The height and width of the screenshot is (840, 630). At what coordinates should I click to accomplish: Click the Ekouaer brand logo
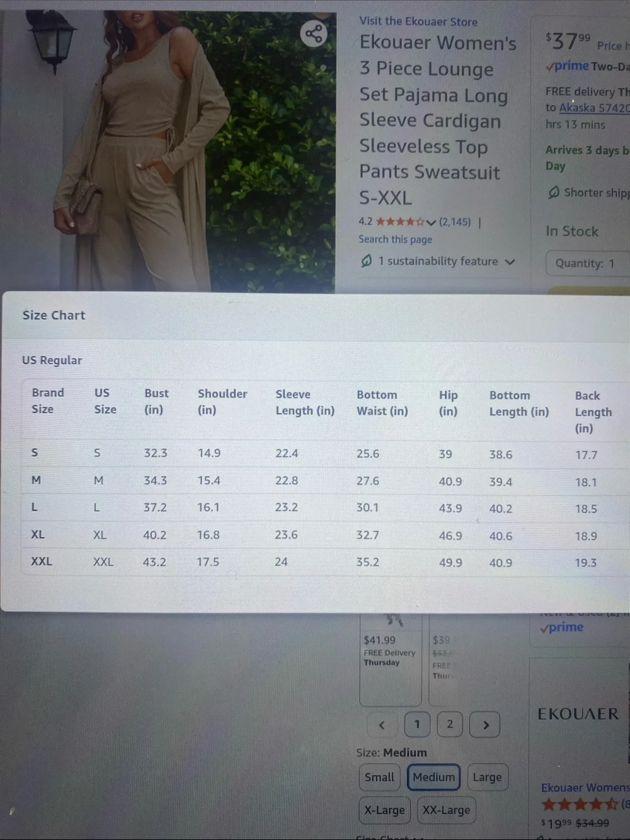click(578, 714)
